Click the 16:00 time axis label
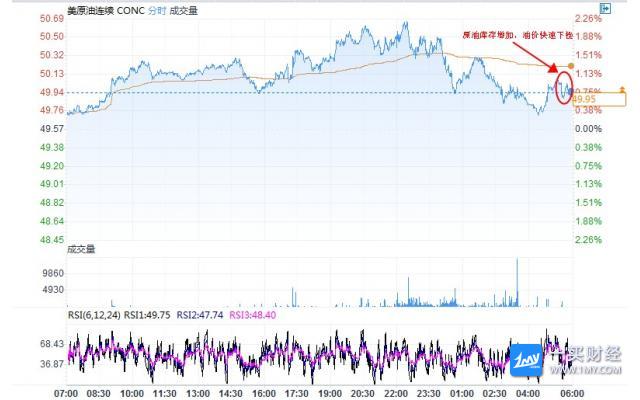This screenshot has width=640, height=400. point(264,394)
